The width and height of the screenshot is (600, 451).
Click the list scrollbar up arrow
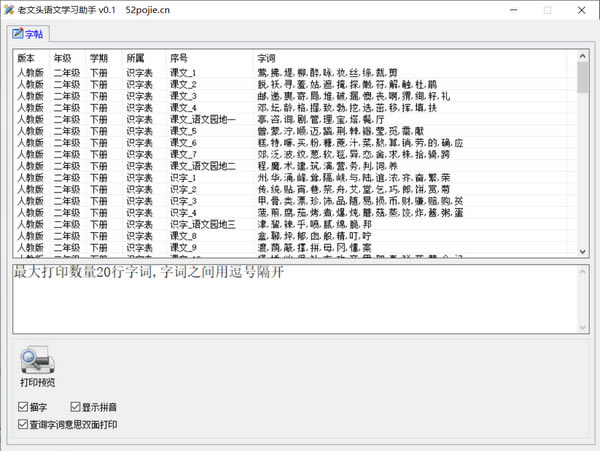[x=582, y=56]
